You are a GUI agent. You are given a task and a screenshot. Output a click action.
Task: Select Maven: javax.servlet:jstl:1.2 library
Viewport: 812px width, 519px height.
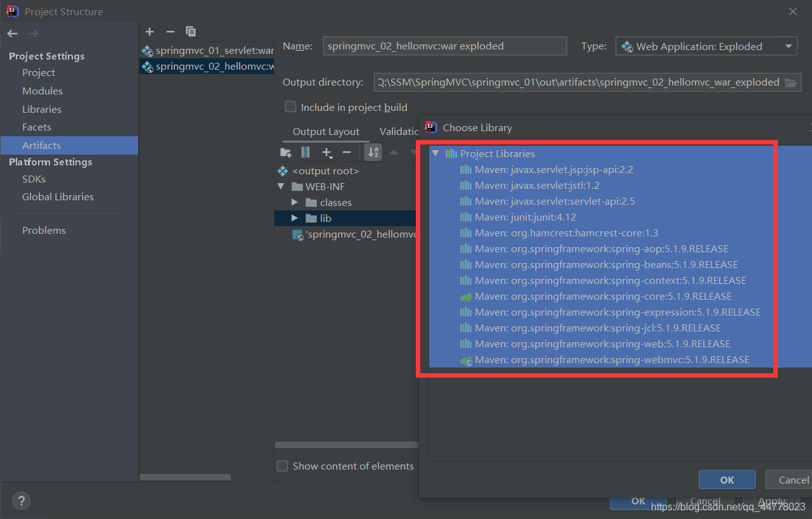[x=537, y=186]
